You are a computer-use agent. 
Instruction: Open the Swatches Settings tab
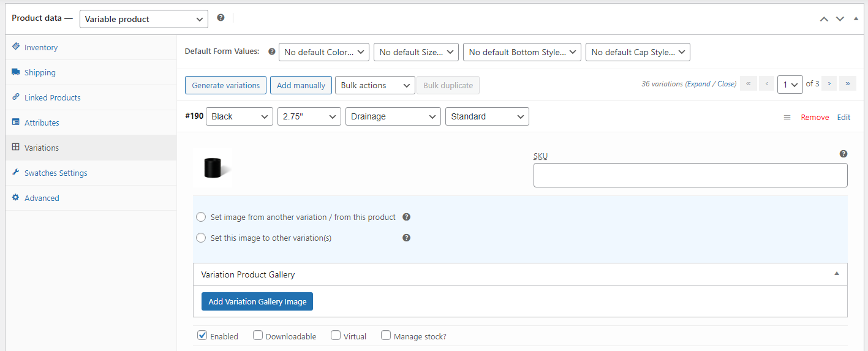[x=56, y=173]
